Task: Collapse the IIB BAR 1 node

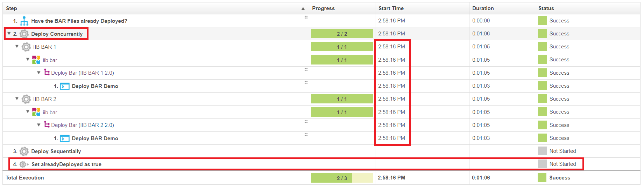Action: [x=17, y=47]
